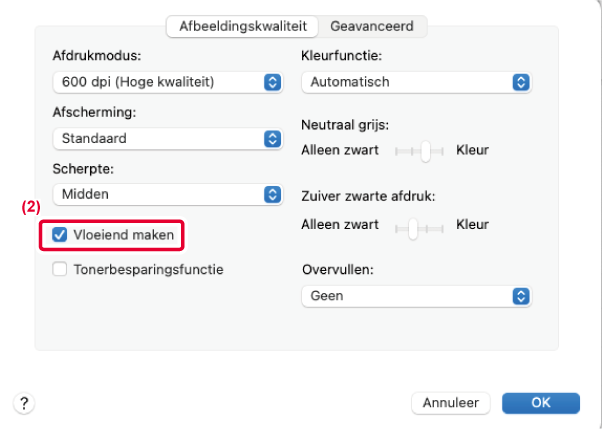Open the Scherpte dropdown showing Midden
Image resolution: width=602 pixels, height=429 pixels.
[165, 194]
